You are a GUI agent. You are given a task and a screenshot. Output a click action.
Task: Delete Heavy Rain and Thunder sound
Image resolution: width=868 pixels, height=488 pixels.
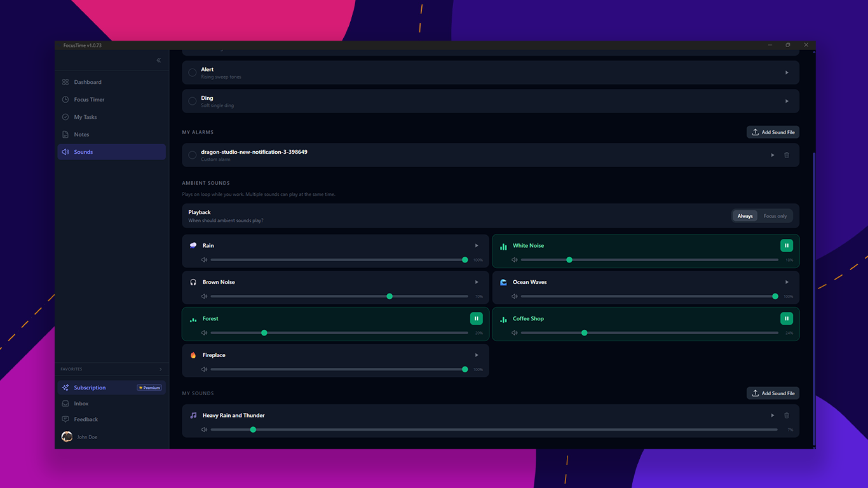(x=787, y=416)
